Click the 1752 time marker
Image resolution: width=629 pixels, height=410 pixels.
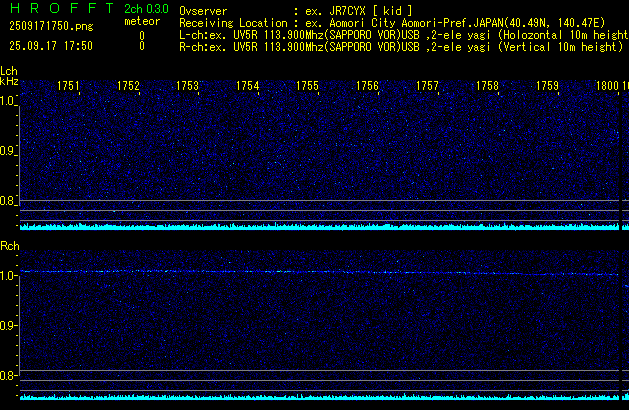tap(128, 86)
